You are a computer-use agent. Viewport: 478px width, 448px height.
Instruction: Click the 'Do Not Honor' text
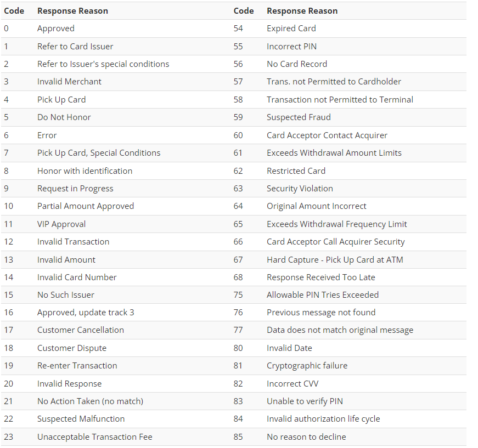click(64, 117)
